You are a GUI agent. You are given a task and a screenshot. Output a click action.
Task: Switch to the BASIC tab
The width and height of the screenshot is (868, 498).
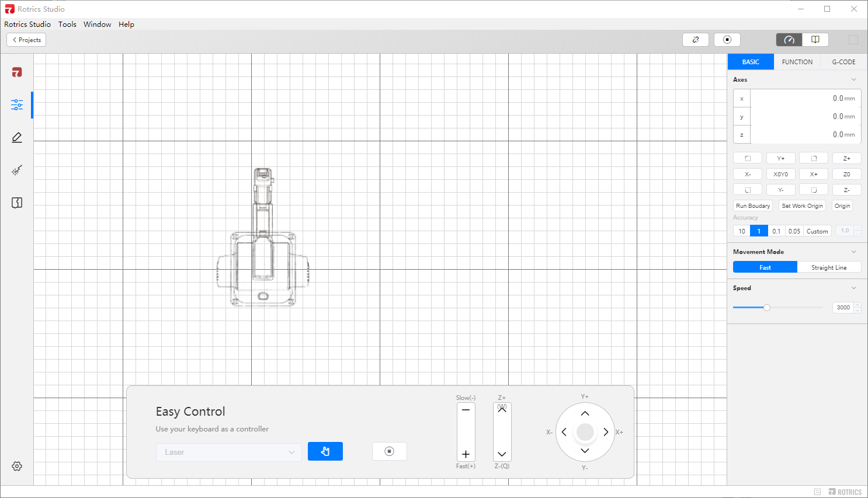tap(751, 62)
